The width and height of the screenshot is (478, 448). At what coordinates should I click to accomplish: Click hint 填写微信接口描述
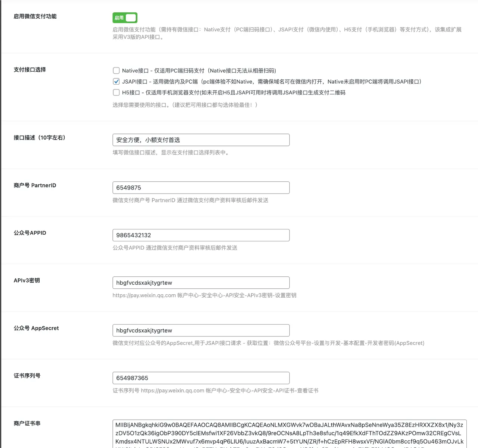click(x=171, y=153)
